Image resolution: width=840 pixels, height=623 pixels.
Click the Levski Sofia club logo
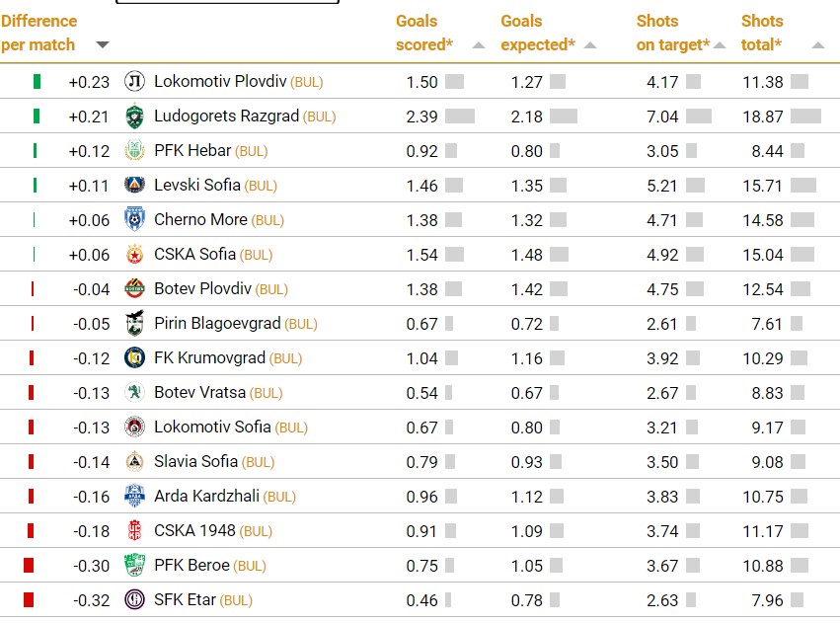click(x=134, y=185)
